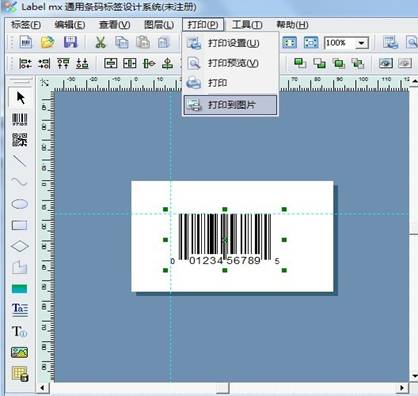Open the 工具(T) menu
This screenshot has width=418, height=396.
(x=247, y=25)
